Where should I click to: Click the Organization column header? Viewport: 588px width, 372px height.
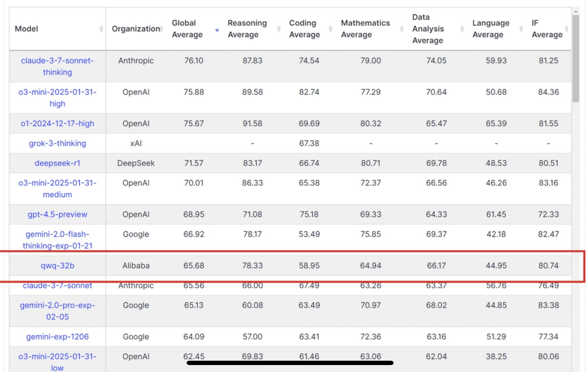[136, 29]
